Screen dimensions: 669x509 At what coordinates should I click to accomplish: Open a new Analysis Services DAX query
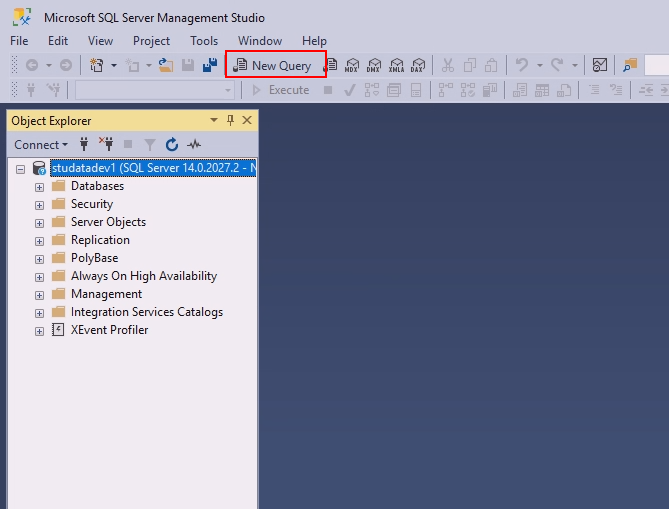[x=418, y=65]
